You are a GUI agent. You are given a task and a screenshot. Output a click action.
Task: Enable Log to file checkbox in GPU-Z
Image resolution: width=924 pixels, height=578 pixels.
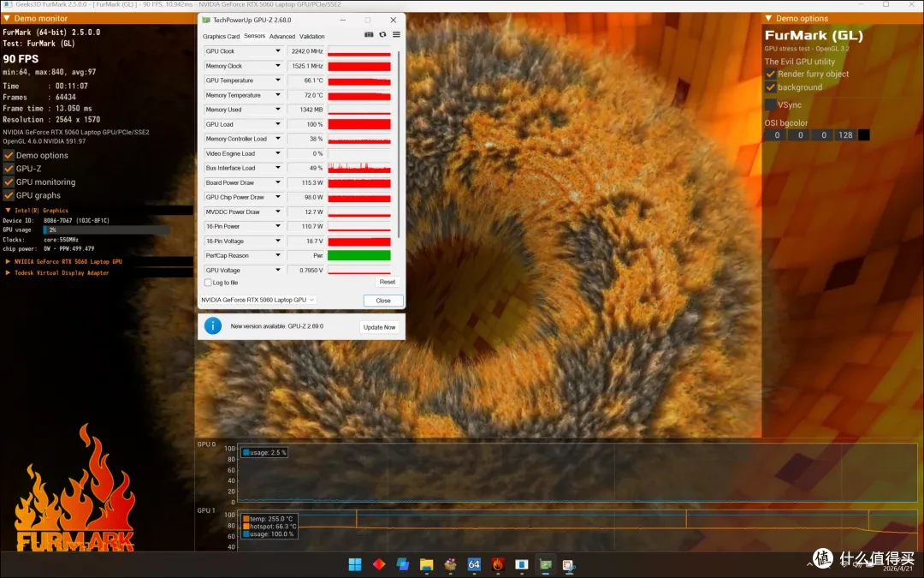tap(207, 283)
